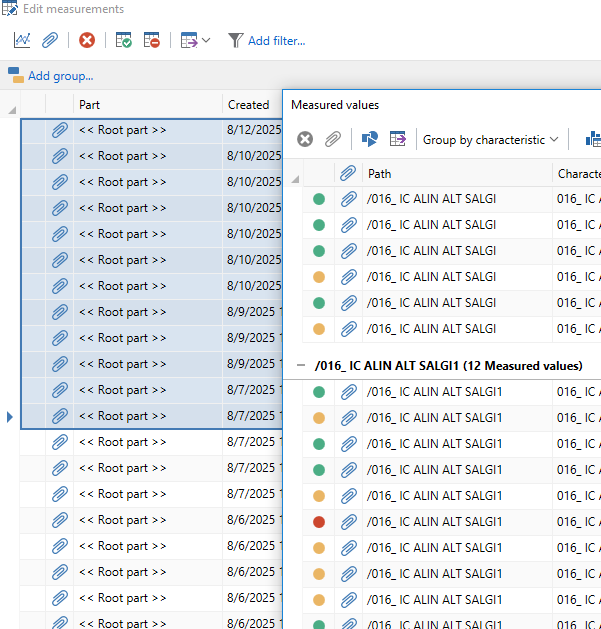Click the red delete measurements icon

tap(87, 40)
